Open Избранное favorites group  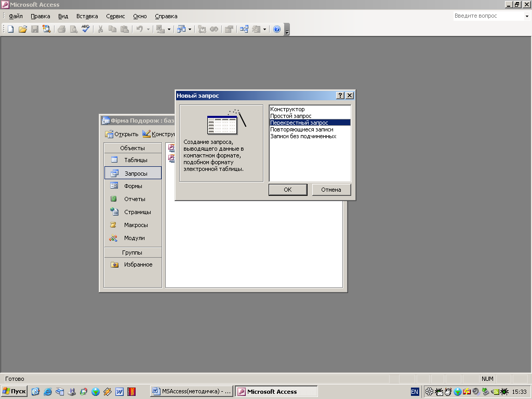click(x=132, y=264)
